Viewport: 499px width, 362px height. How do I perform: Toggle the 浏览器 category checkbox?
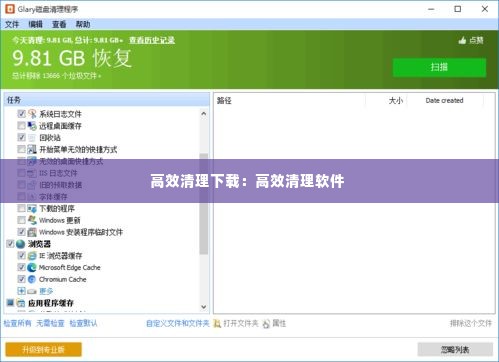[10, 244]
